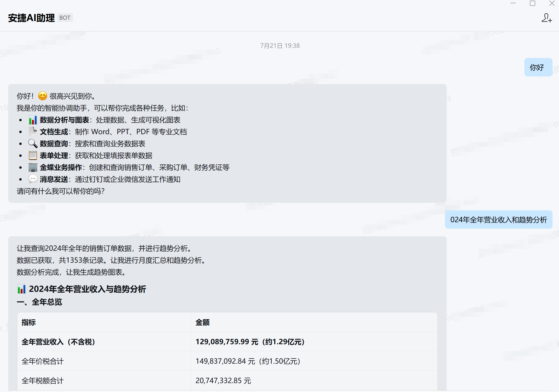Image resolution: width=559 pixels, height=392 pixels.
Task: Click the 你好 sent message bubble
Action: [x=538, y=67]
